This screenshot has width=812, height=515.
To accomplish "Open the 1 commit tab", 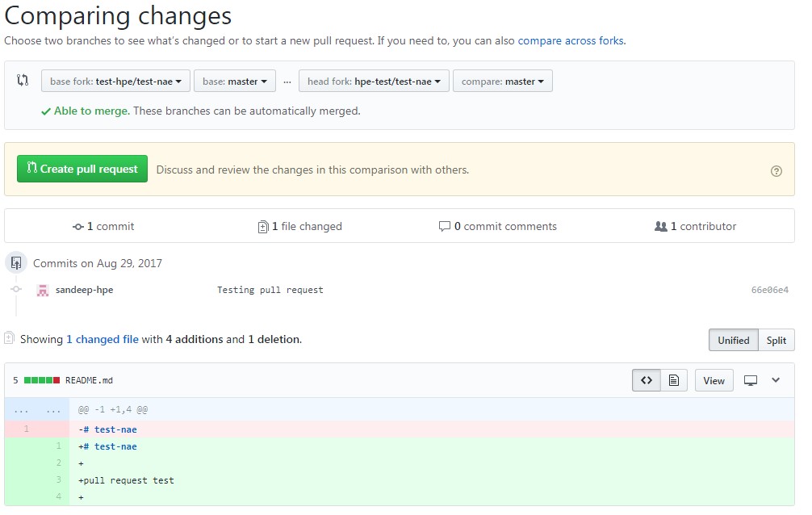I will point(103,226).
